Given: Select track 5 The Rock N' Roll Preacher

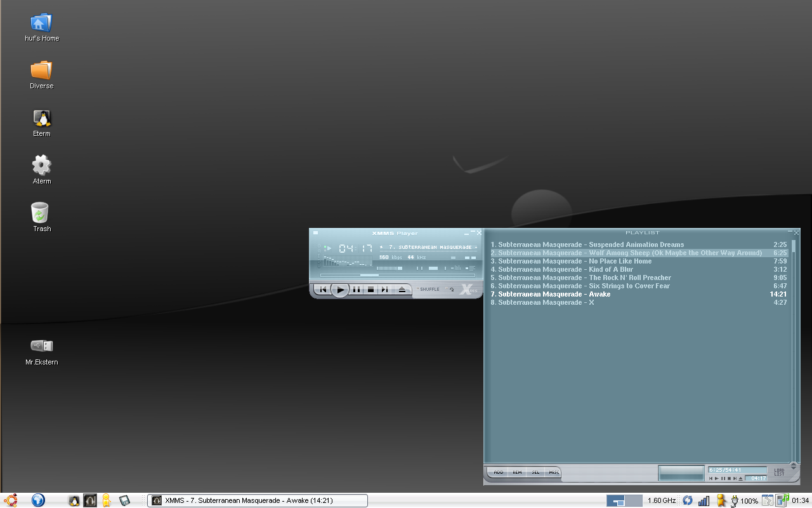Looking at the screenshot, I should click(x=639, y=277).
